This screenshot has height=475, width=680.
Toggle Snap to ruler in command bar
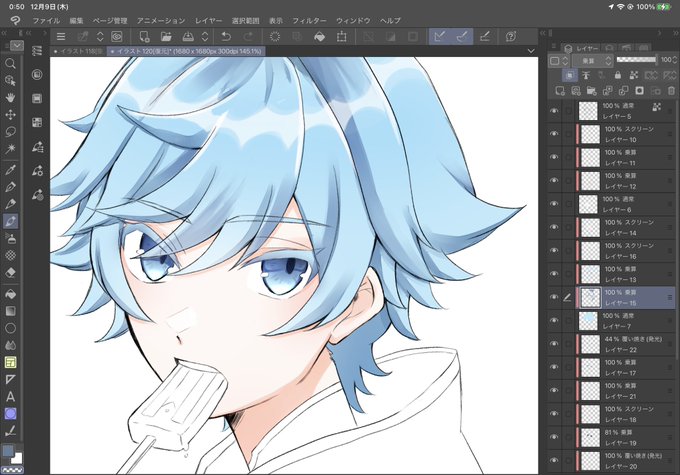pyautogui.click(x=440, y=36)
